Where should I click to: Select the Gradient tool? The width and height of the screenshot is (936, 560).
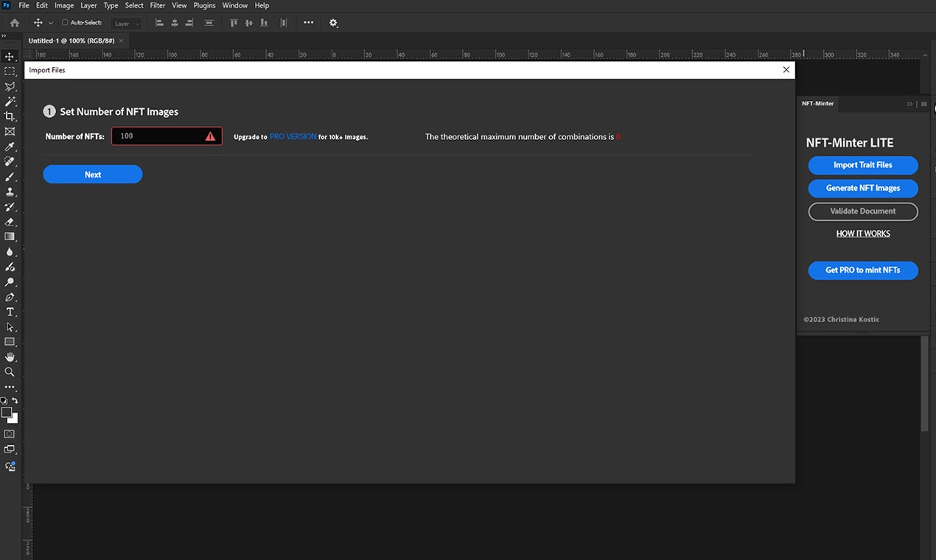[x=10, y=237]
